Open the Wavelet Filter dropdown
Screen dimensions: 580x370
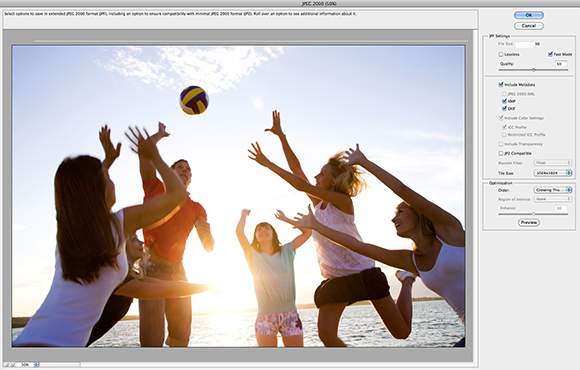click(x=553, y=162)
